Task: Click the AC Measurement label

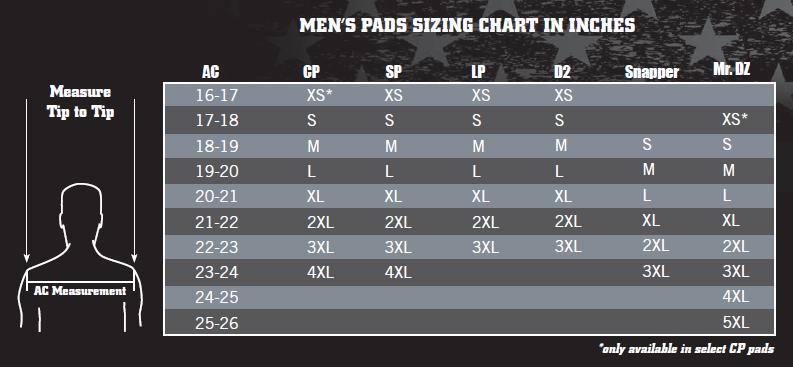Action: click(80, 291)
